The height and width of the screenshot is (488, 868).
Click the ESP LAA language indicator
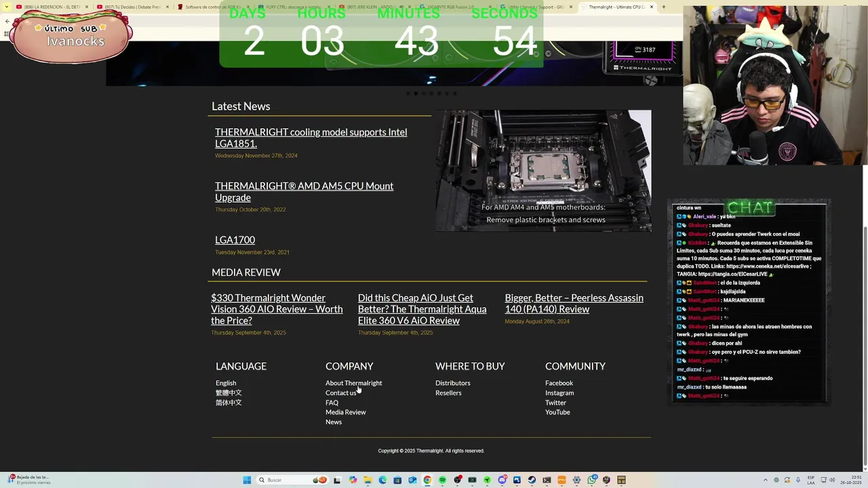pyautogui.click(x=811, y=480)
